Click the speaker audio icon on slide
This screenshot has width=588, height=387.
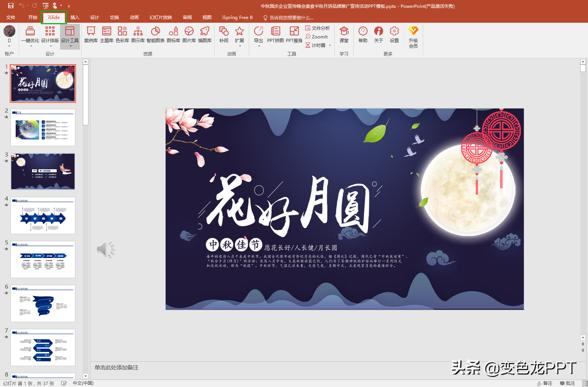coord(105,249)
